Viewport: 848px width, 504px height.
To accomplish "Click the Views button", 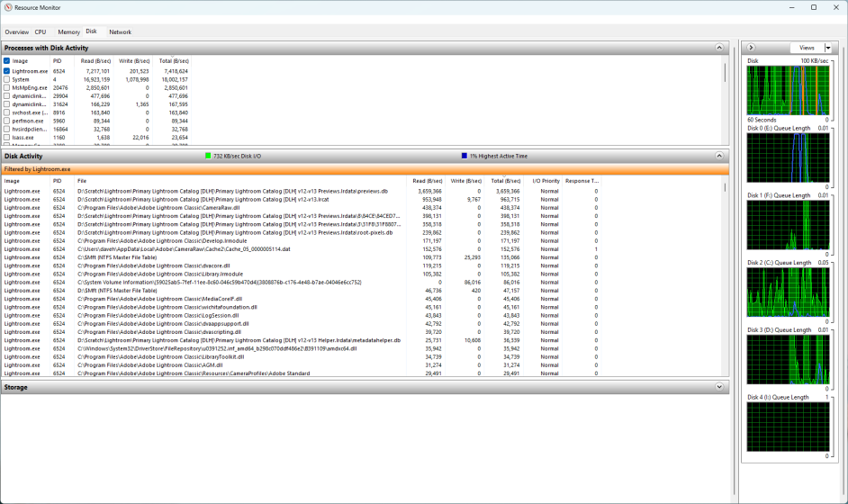I will (807, 48).
